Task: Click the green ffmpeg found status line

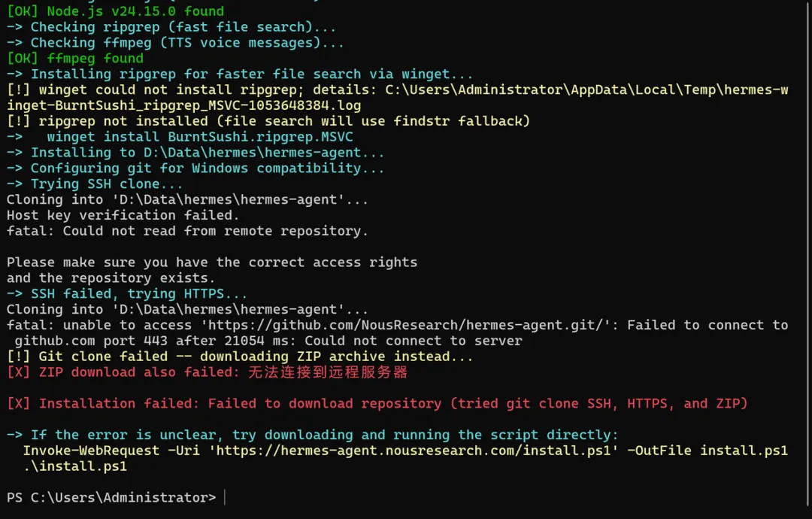Action: click(x=75, y=58)
